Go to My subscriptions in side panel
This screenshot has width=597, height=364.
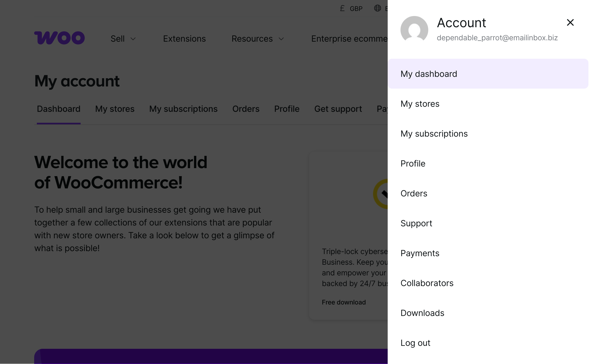pyautogui.click(x=434, y=134)
